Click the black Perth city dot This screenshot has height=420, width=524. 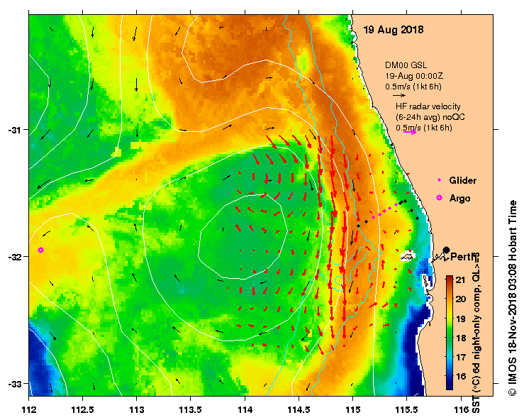pyautogui.click(x=446, y=250)
